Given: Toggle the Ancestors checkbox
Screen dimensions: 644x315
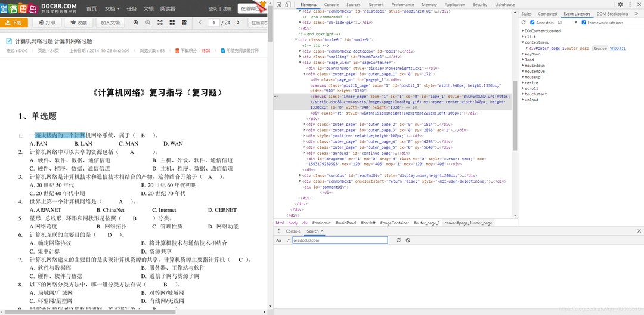Looking at the screenshot, I should click(x=533, y=23).
